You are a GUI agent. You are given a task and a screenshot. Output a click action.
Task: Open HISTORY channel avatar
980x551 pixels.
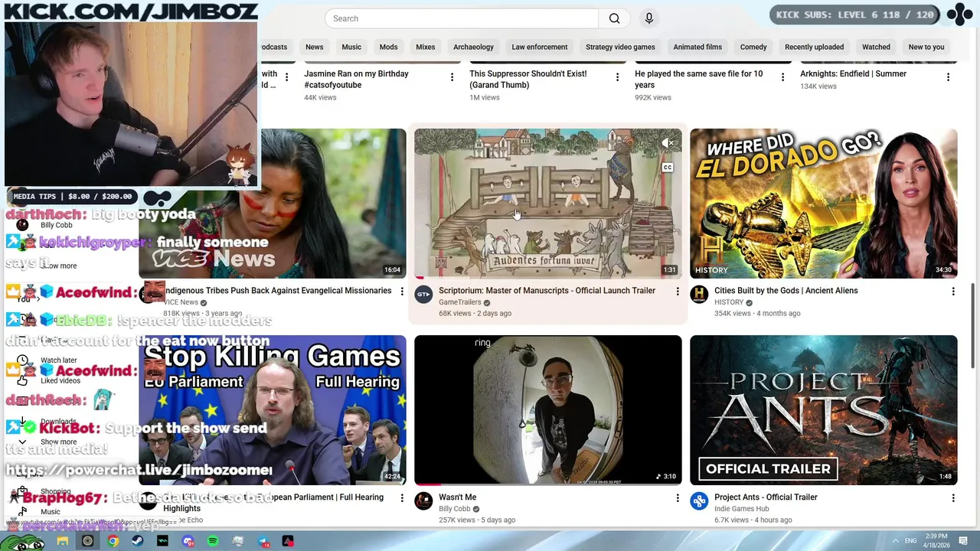[x=699, y=294]
